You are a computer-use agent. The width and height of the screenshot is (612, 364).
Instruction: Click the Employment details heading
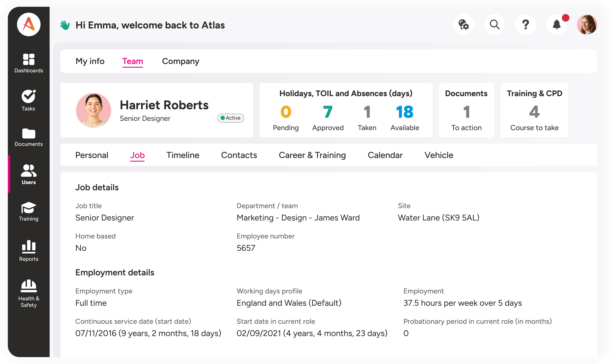point(115,273)
